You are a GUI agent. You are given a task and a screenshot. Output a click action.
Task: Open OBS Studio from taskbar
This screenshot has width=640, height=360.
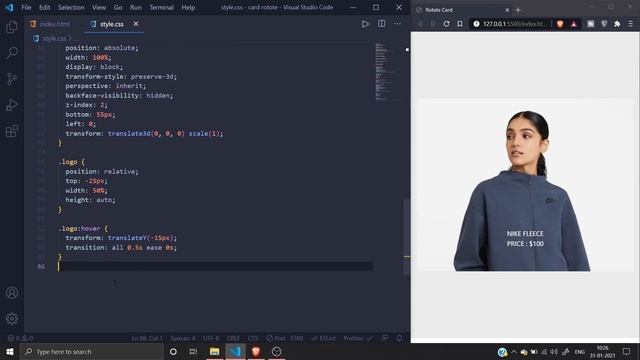(276, 351)
